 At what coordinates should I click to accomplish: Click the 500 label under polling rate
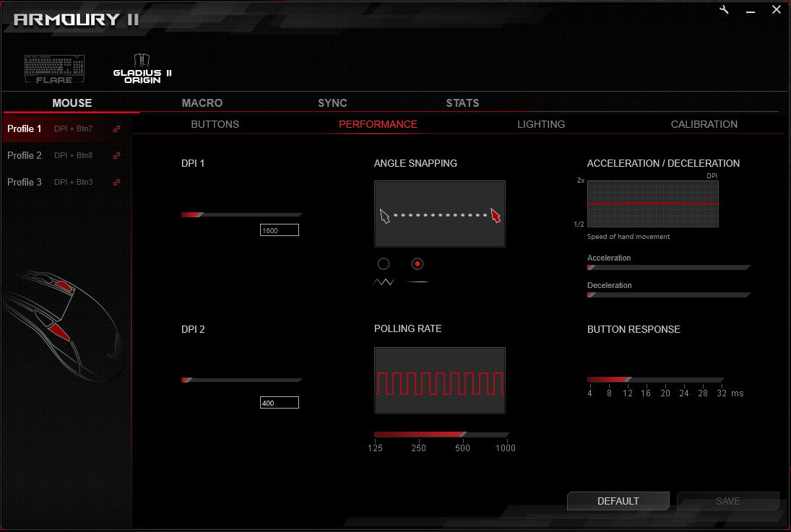pyautogui.click(x=462, y=448)
